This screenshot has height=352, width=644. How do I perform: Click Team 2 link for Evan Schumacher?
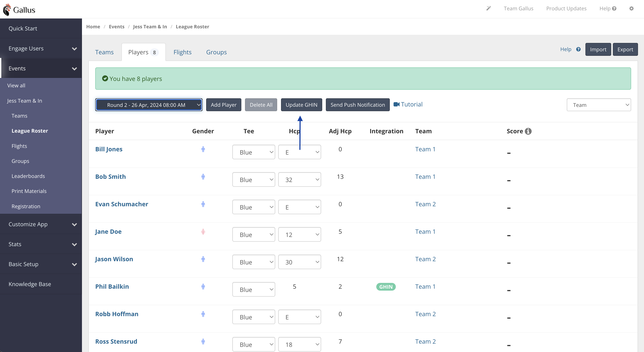425,204
